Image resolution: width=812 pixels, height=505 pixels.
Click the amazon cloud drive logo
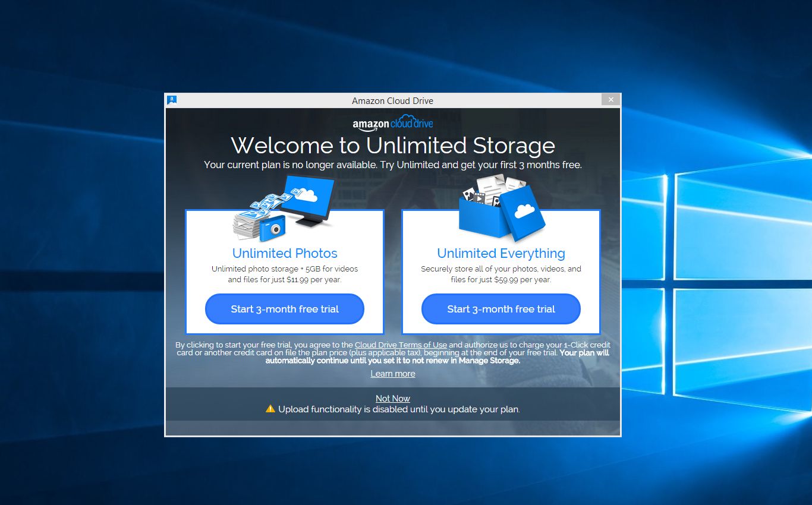393,123
